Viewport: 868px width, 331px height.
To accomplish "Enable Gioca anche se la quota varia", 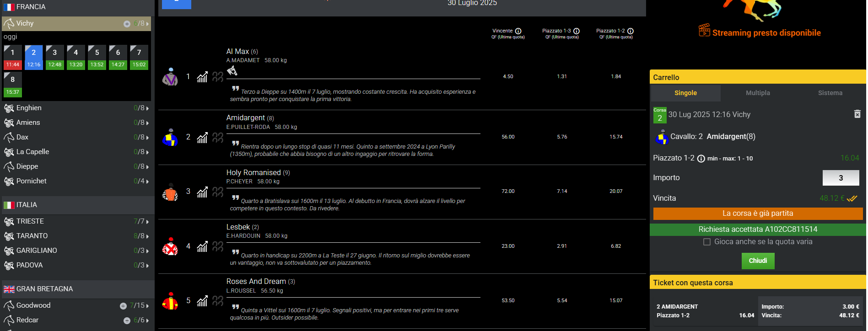I will (707, 242).
